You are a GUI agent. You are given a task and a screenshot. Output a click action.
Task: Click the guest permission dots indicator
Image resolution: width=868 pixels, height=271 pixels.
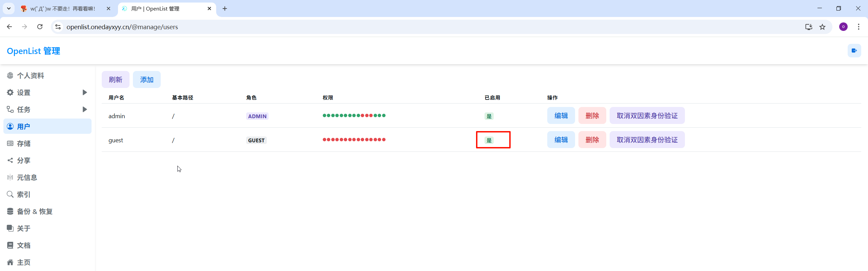pos(354,140)
